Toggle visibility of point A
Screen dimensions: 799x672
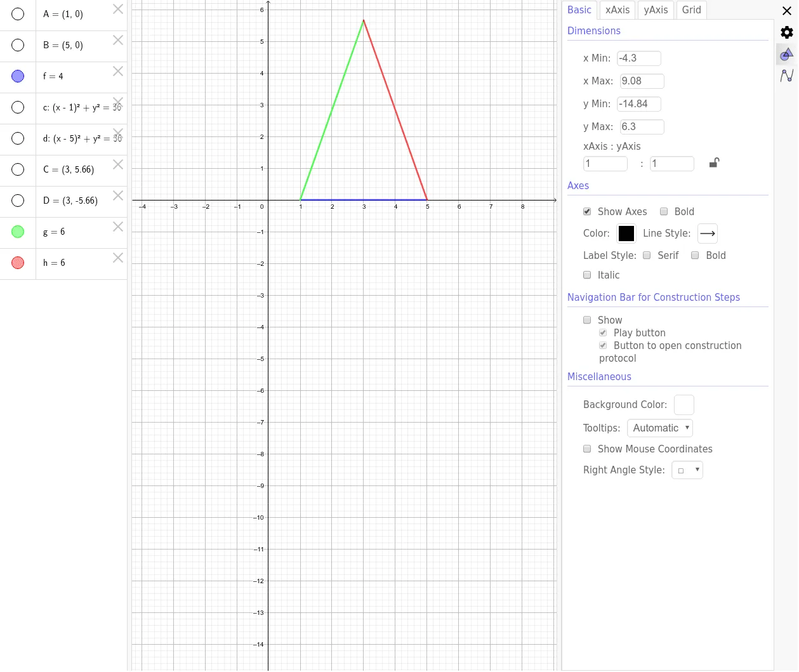coord(18,14)
